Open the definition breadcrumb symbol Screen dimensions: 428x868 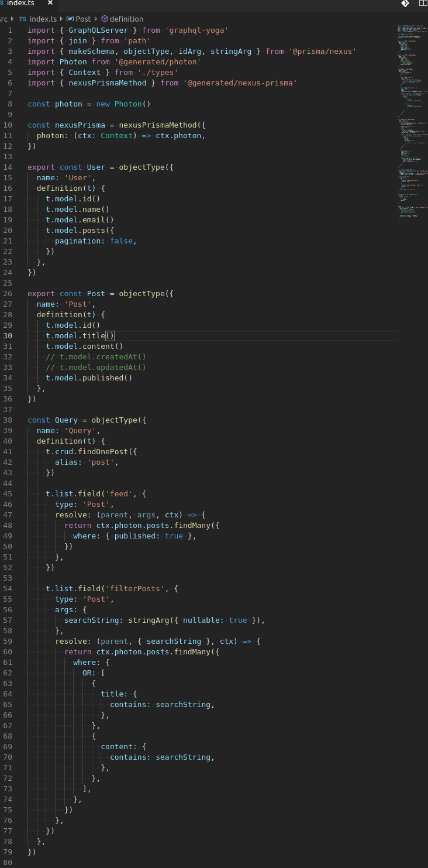(x=126, y=19)
